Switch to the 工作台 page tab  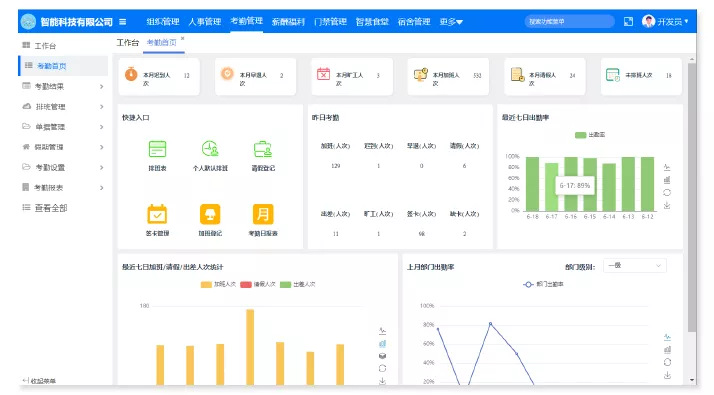pyautogui.click(x=128, y=43)
